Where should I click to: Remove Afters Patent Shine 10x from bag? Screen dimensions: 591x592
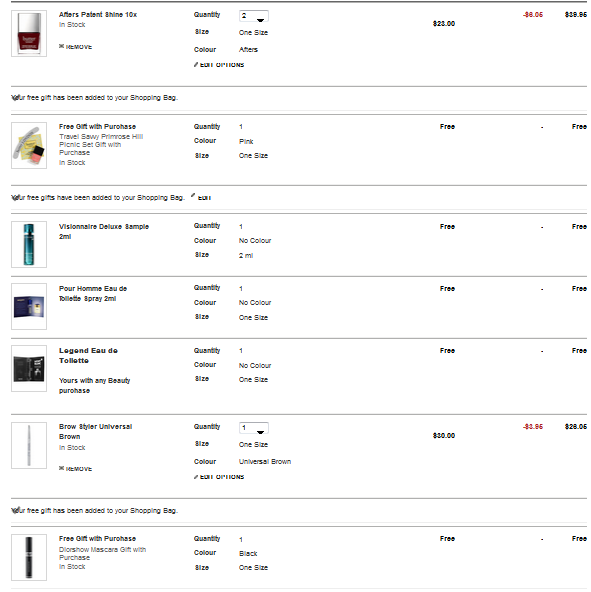tap(75, 46)
